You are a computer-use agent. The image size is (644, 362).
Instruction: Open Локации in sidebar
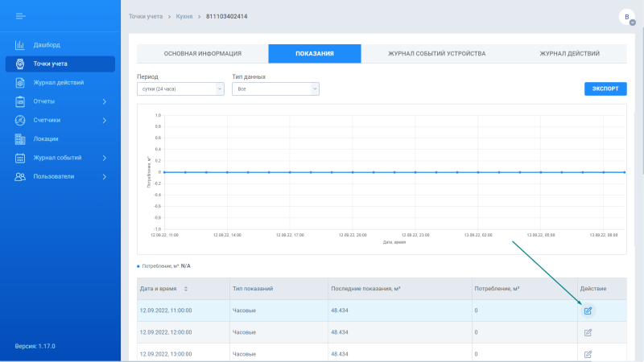[x=46, y=138]
